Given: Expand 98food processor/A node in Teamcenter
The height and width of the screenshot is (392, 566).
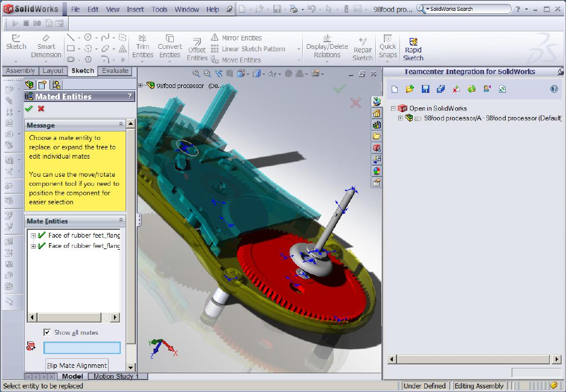Looking at the screenshot, I should click(400, 118).
